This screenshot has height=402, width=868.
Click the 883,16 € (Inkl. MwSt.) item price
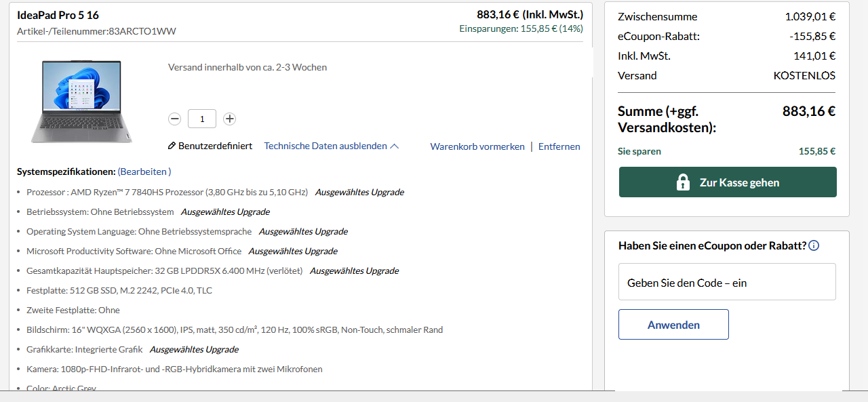(530, 14)
